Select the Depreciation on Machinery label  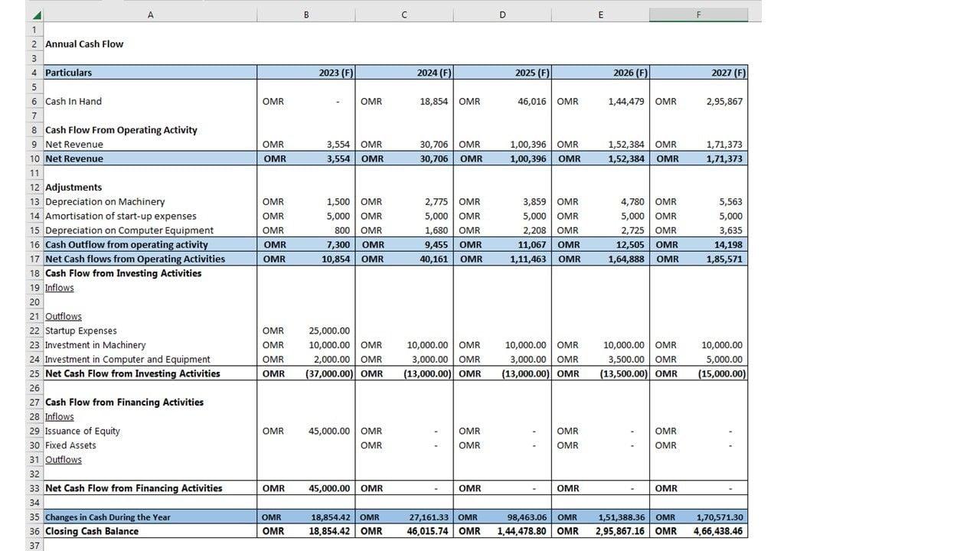click(x=105, y=201)
